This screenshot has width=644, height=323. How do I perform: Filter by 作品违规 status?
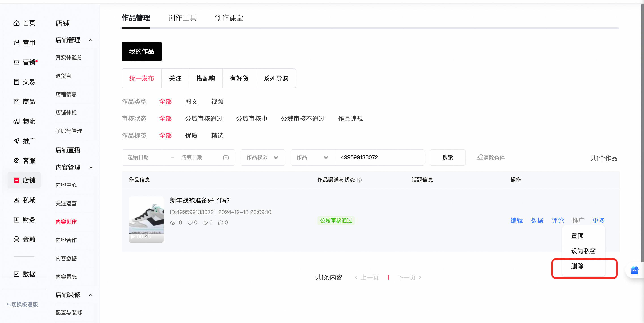[x=350, y=119]
